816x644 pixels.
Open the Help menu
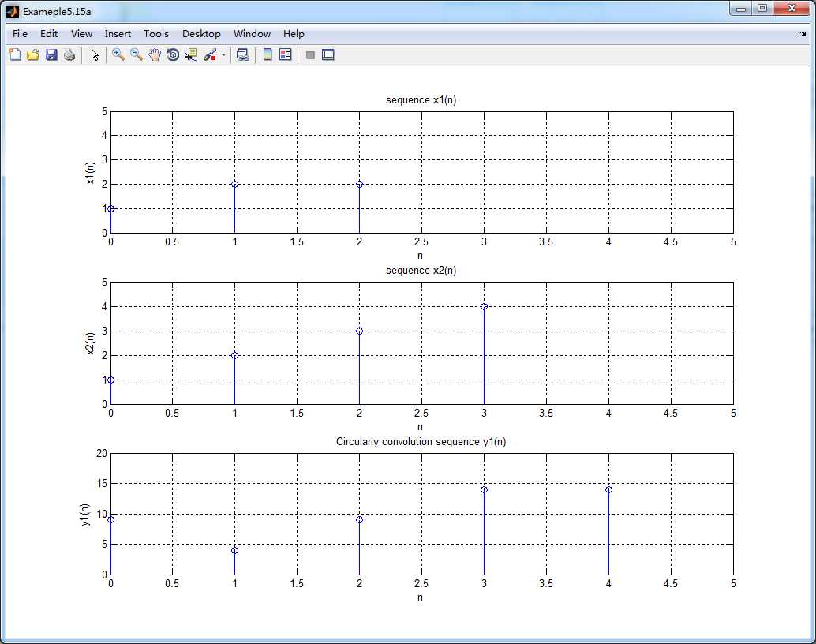[294, 34]
